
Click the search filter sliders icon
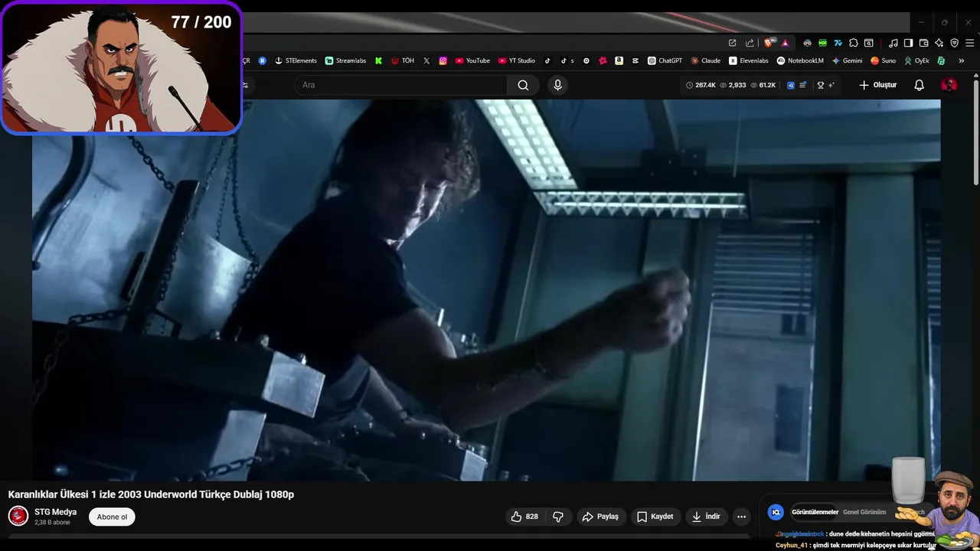245,85
